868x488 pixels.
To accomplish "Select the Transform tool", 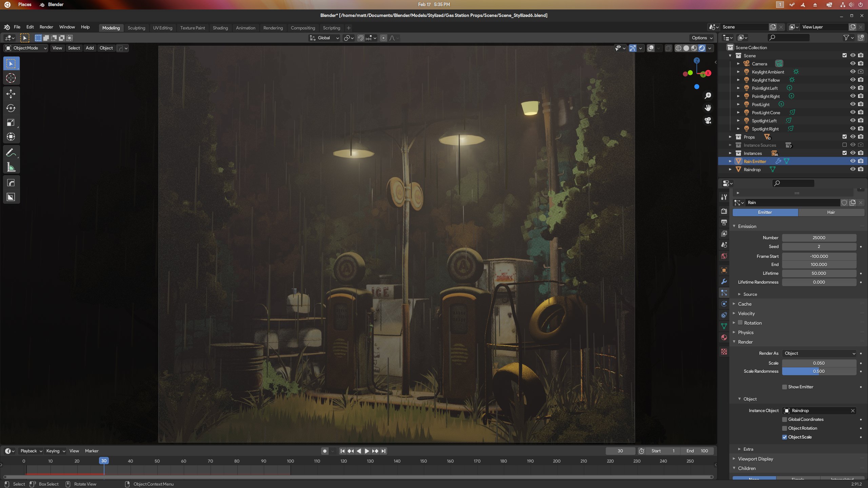I will click(11, 137).
